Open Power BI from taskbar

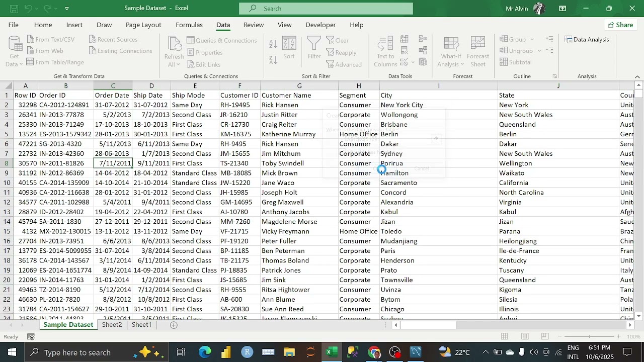tap(226, 352)
